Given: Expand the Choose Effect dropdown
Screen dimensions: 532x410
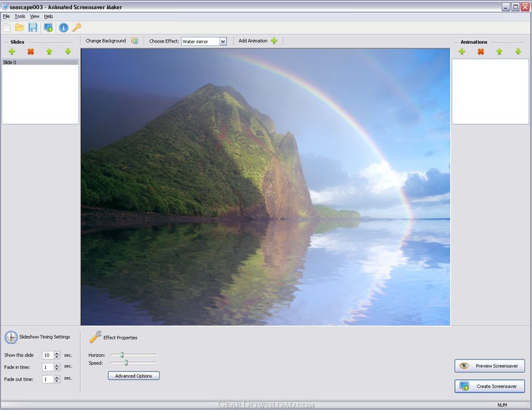Looking at the screenshot, I should click(x=223, y=41).
